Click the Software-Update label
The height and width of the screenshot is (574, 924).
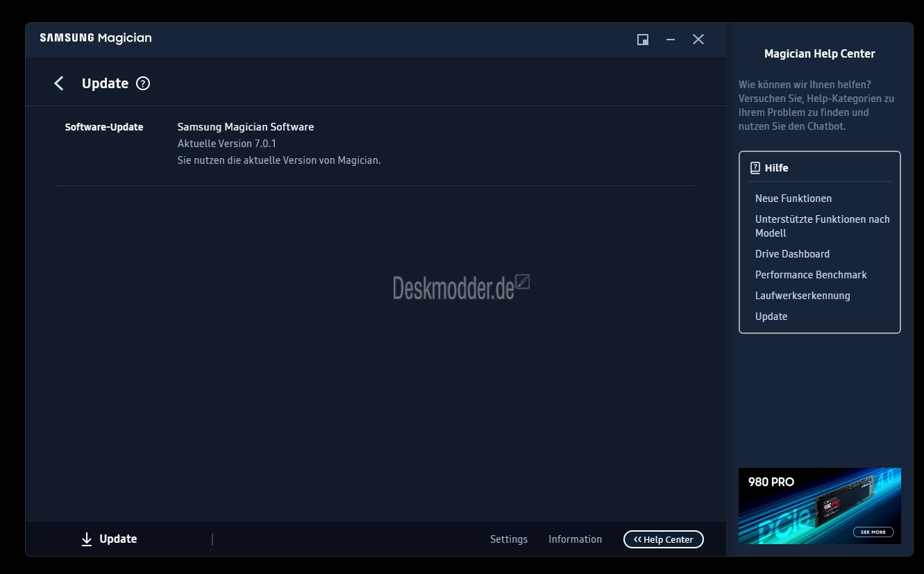[104, 127]
